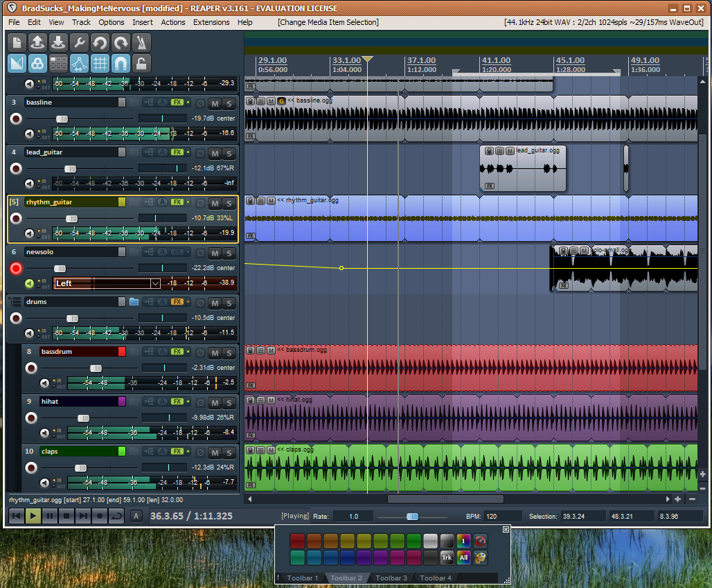This screenshot has height=588, width=712.
Task: Click the undo arrow in the toolbar
Action: tap(100, 43)
